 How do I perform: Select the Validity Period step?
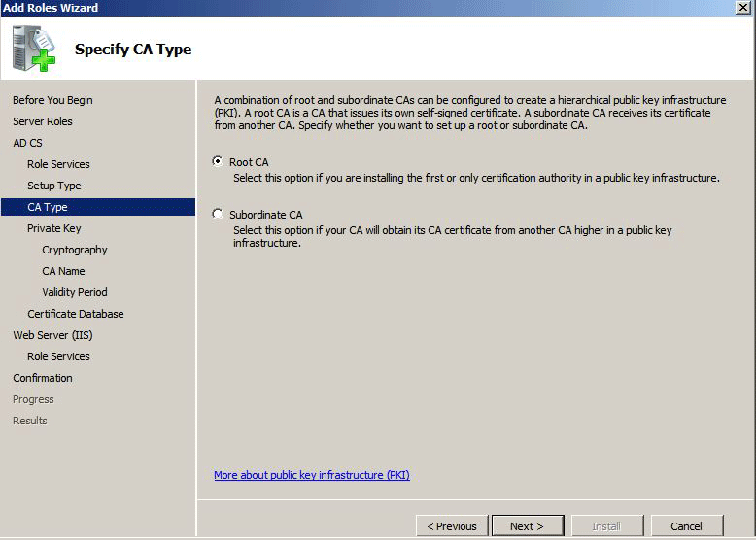[75, 292]
